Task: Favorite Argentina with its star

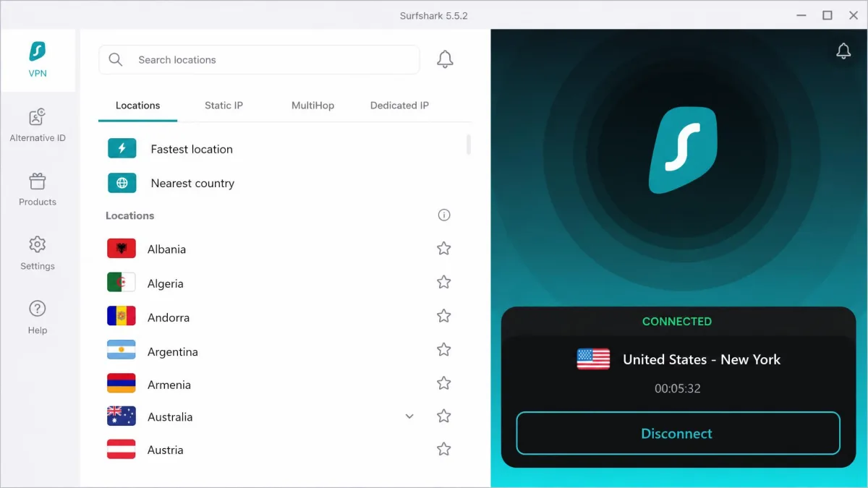Action: (444, 350)
